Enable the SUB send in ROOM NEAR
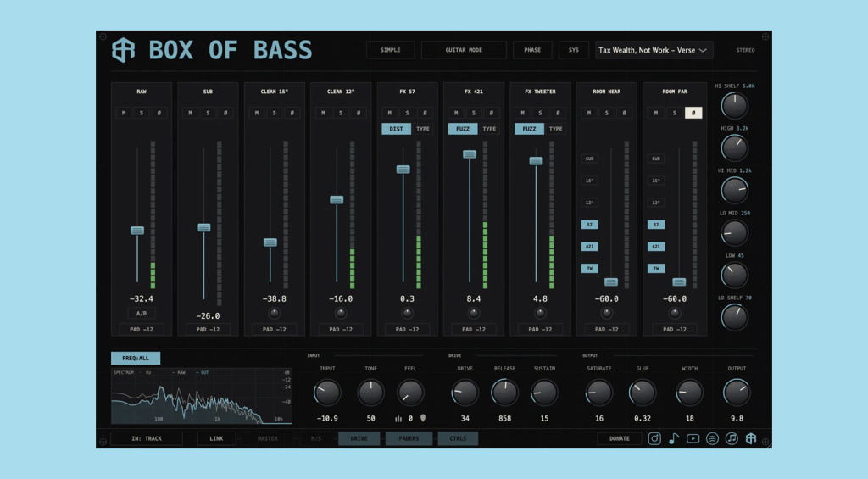 590,159
